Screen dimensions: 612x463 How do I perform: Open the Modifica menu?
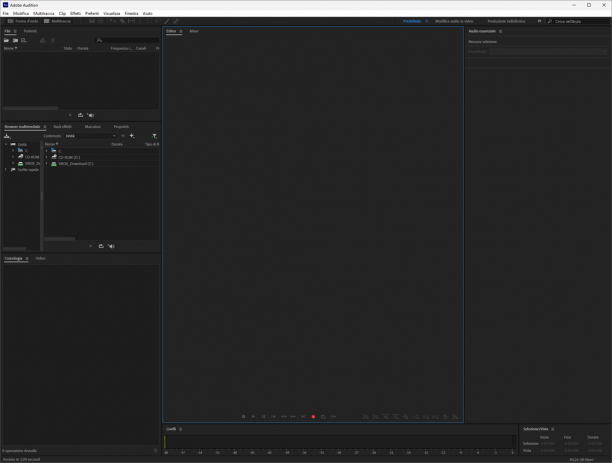[x=21, y=13]
